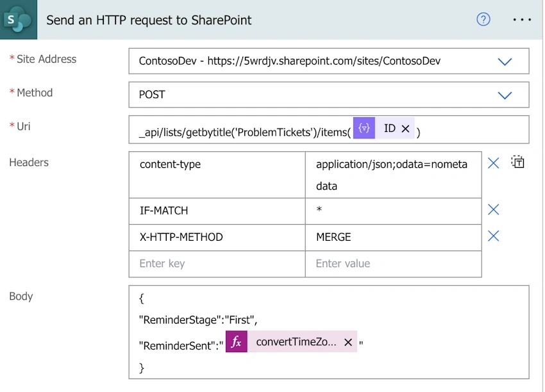Click the IF-MATCH header key cell
Image resolution: width=545 pixels, height=392 pixels.
pyautogui.click(x=217, y=211)
